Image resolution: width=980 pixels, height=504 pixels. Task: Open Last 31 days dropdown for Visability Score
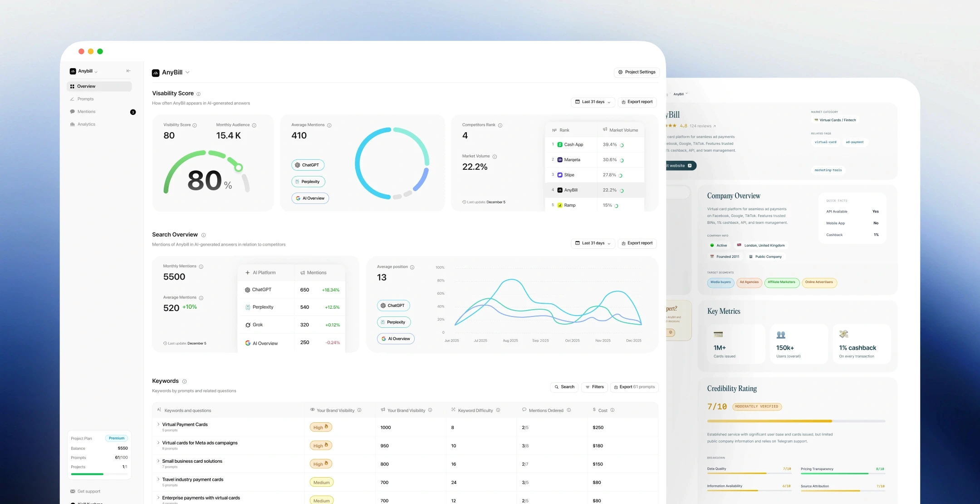(x=593, y=102)
